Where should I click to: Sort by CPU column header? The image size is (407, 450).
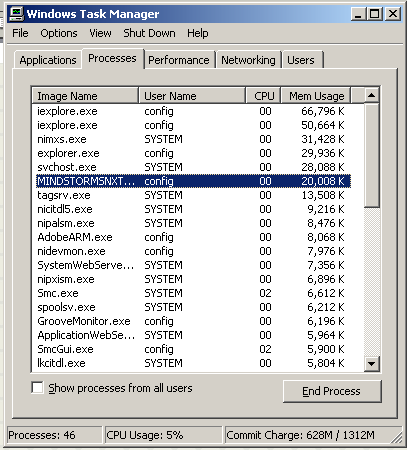(x=264, y=96)
